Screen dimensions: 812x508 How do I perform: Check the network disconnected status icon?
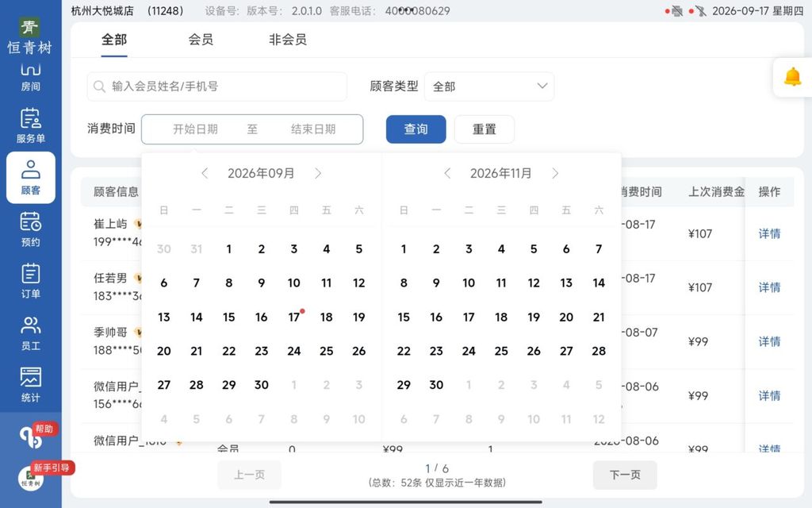(701, 11)
